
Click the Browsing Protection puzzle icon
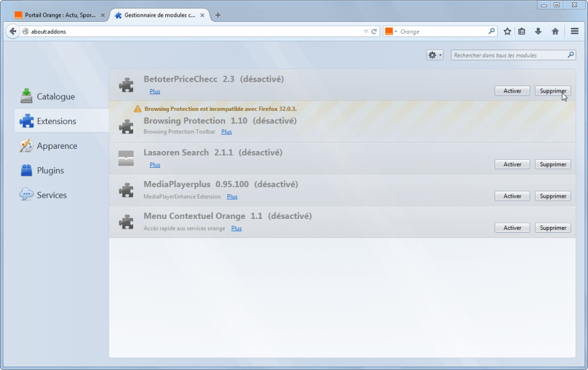(x=126, y=126)
